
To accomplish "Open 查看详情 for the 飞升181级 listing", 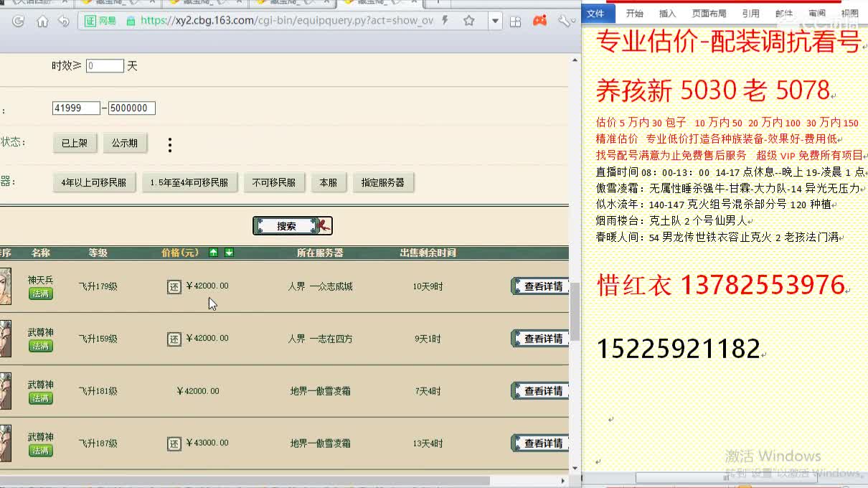I will click(540, 391).
